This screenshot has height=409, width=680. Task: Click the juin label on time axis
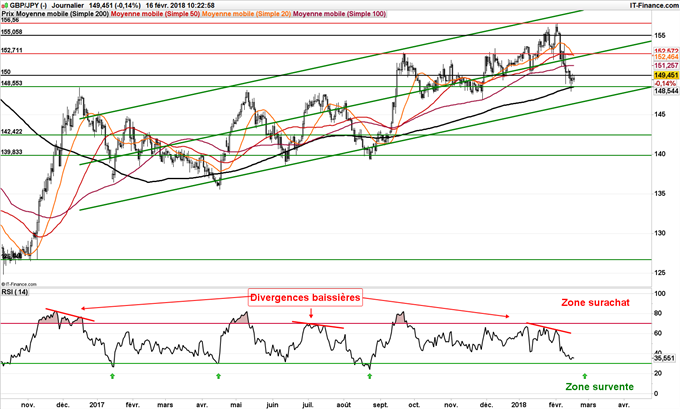(x=272, y=405)
